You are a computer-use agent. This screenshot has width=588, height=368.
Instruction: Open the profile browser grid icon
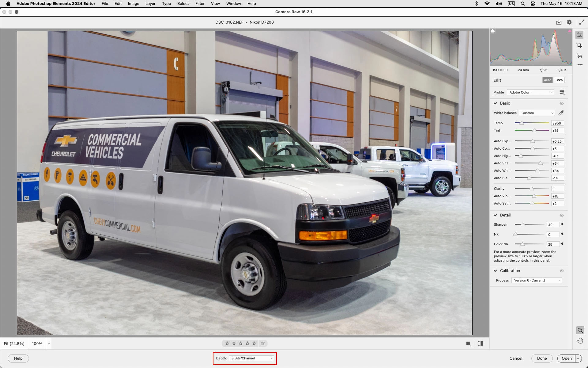click(x=562, y=92)
